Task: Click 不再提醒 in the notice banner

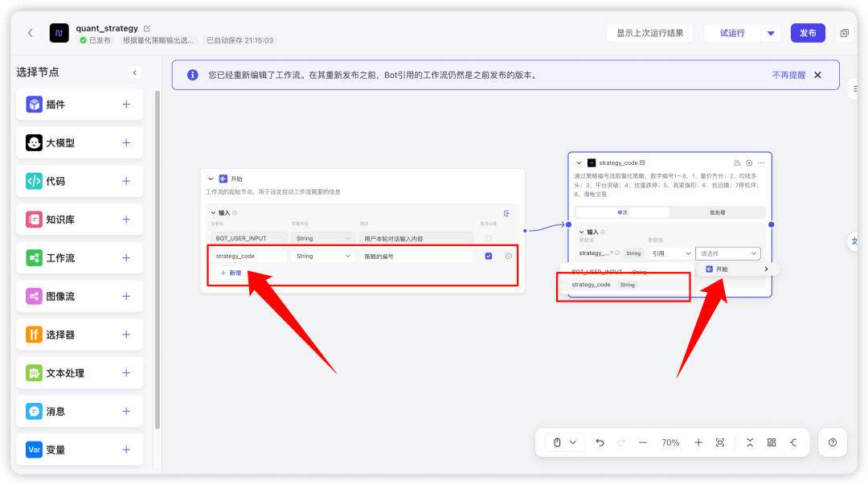Action: pyautogui.click(x=789, y=75)
